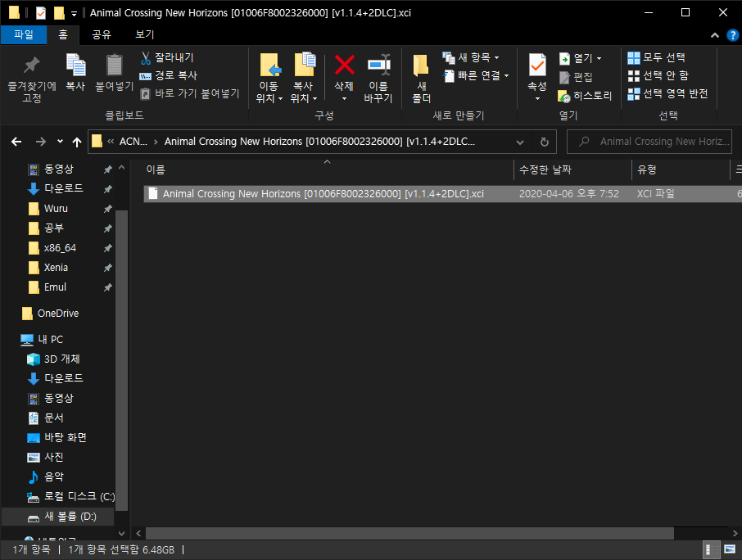Cut the selection with 잘라내기
742x560 pixels.
pyautogui.click(x=168, y=57)
